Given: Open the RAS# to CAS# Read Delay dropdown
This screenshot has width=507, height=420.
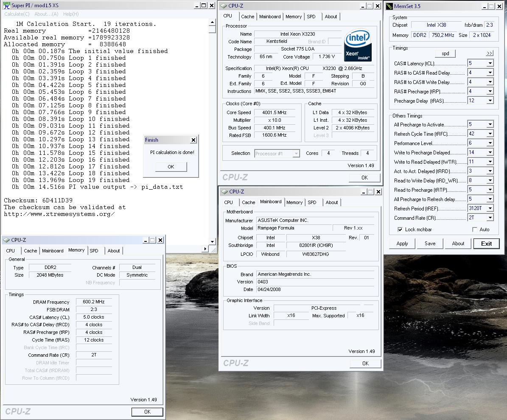Looking at the screenshot, I should click(x=490, y=73).
